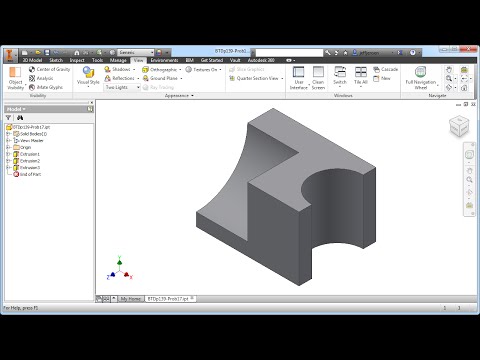Open the Orthographic dropdown arrow
Image resolution: width=480 pixels, height=360 pixels.
(x=180, y=69)
